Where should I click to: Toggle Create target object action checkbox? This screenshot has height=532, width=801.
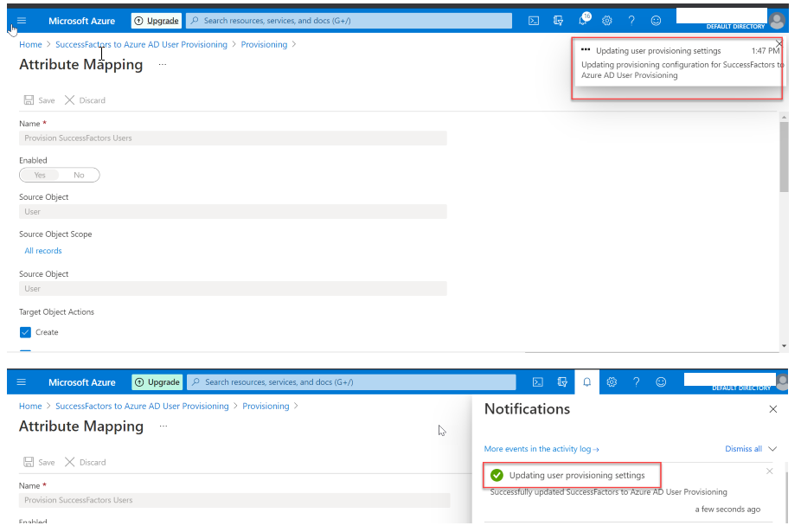click(26, 332)
